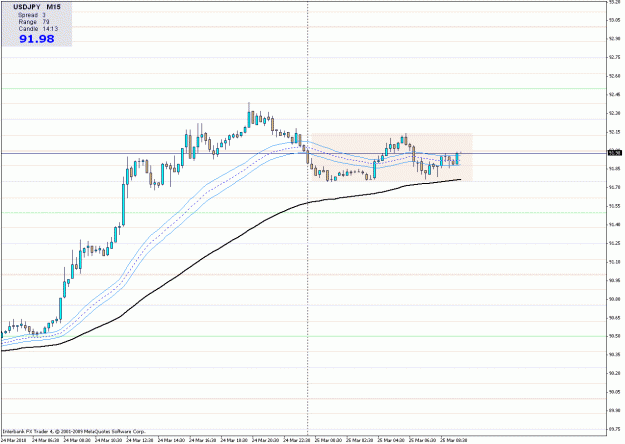Click the large blue 91.98 price
The image size is (625, 444).
click(x=37, y=39)
